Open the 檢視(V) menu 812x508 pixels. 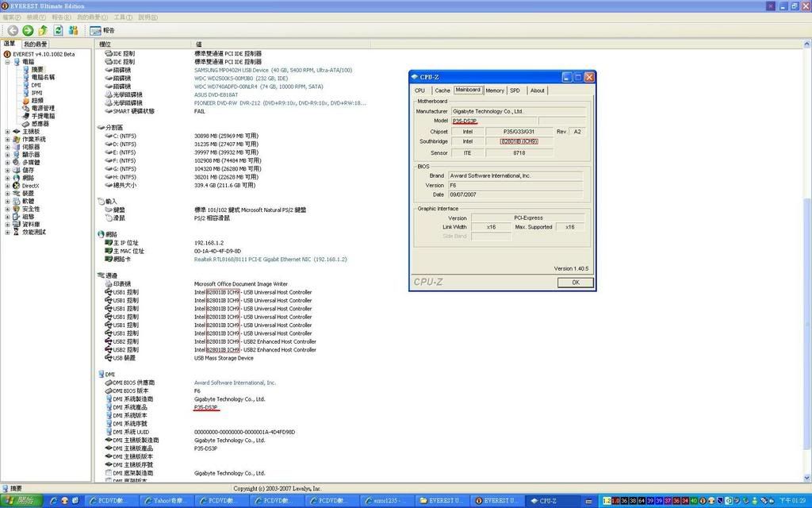[x=36, y=17]
